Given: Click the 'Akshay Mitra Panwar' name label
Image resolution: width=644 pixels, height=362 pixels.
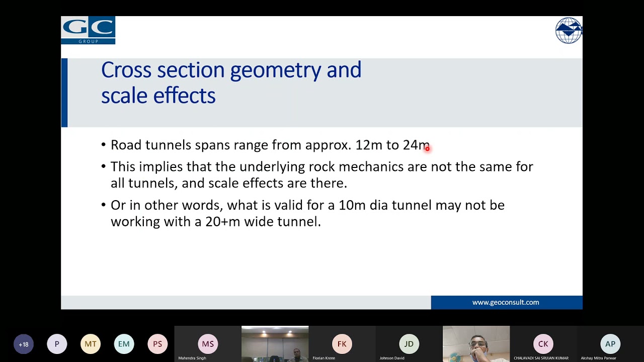Looking at the screenshot, I should pyautogui.click(x=599, y=358).
